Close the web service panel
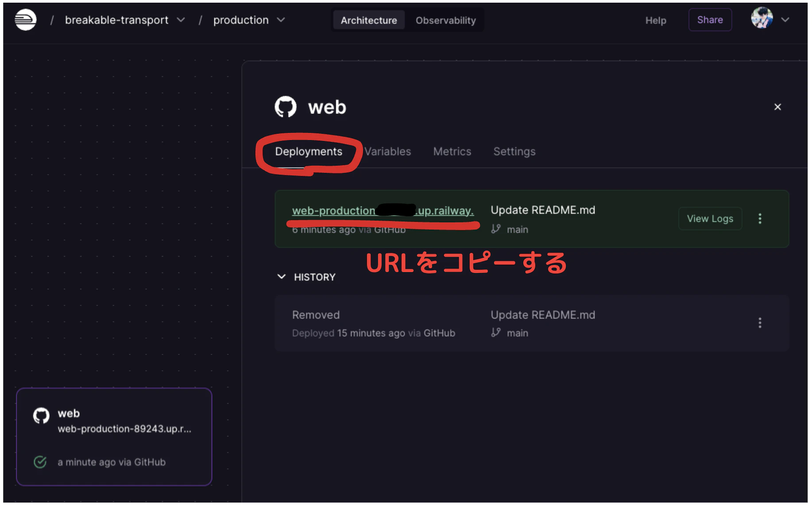Image resolution: width=812 pixels, height=506 pixels. click(777, 107)
